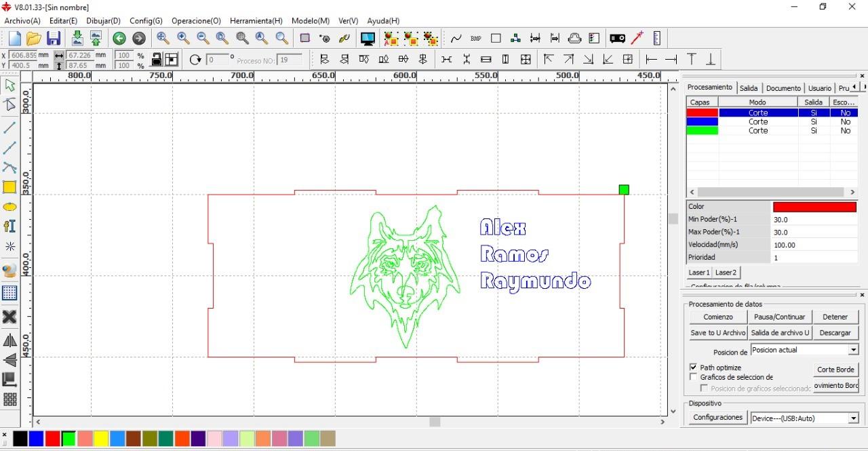Click the rotation angle input field
The height and width of the screenshot is (451, 868).
[218, 60]
